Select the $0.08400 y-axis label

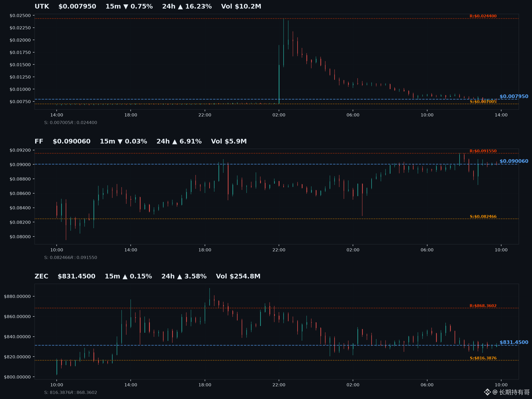(x=20, y=208)
